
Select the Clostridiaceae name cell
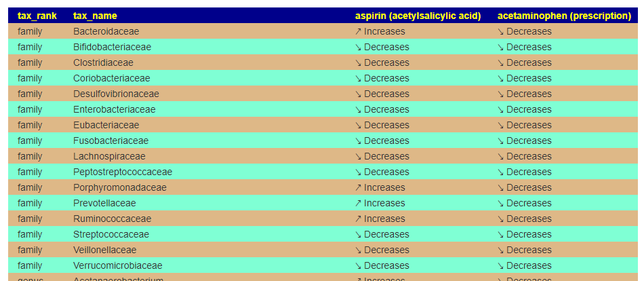pos(103,62)
